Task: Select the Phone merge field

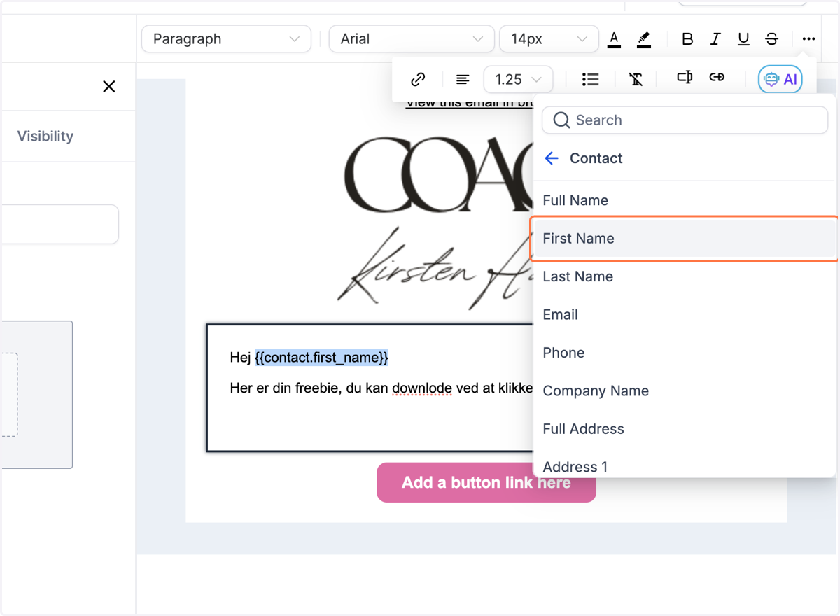Action: [685, 353]
